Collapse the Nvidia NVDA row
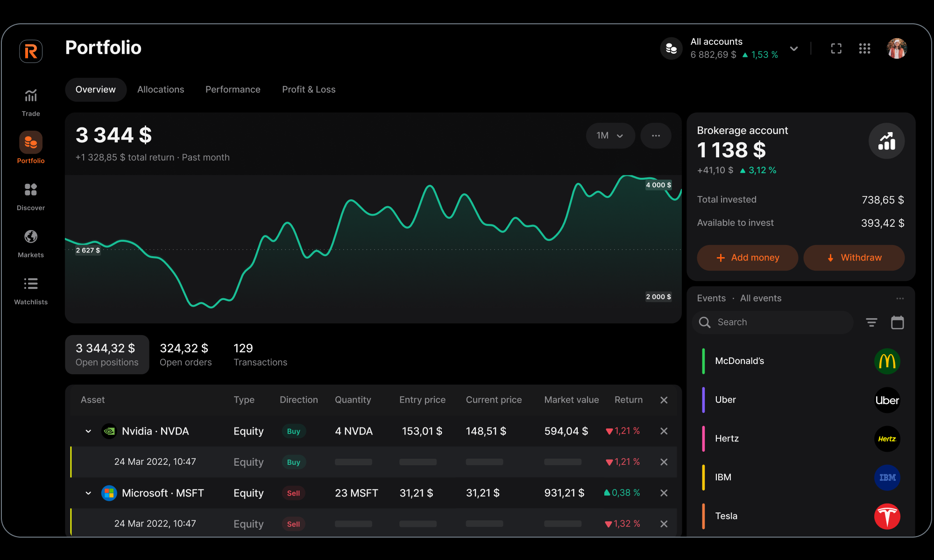The image size is (934, 560). click(88, 431)
